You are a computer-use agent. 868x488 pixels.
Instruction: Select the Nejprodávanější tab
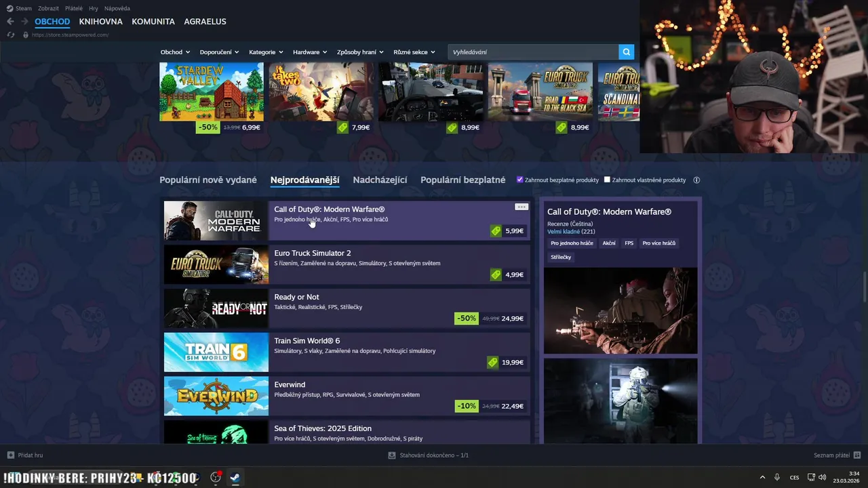[x=304, y=180]
